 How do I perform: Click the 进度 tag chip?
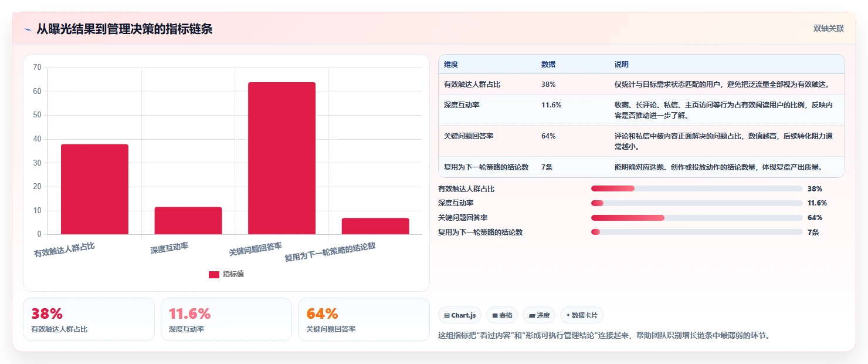coord(539,315)
